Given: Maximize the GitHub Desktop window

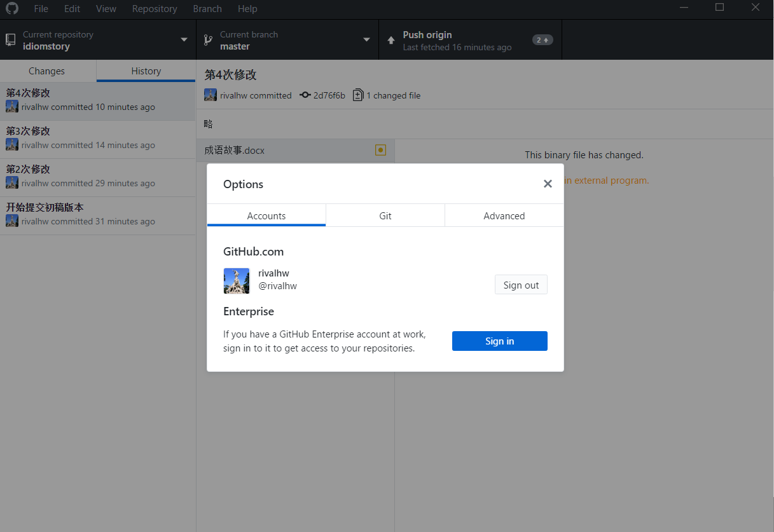Looking at the screenshot, I should pyautogui.click(x=720, y=8).
